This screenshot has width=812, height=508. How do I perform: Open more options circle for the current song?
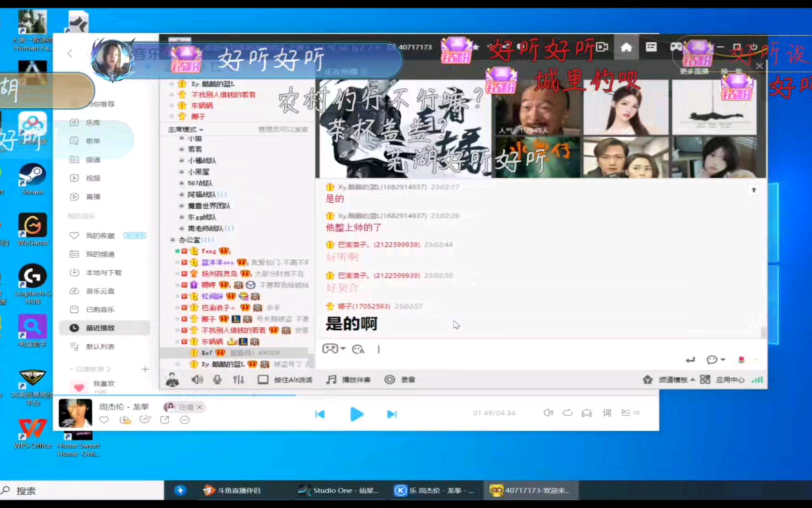click(x=185, y=420)
